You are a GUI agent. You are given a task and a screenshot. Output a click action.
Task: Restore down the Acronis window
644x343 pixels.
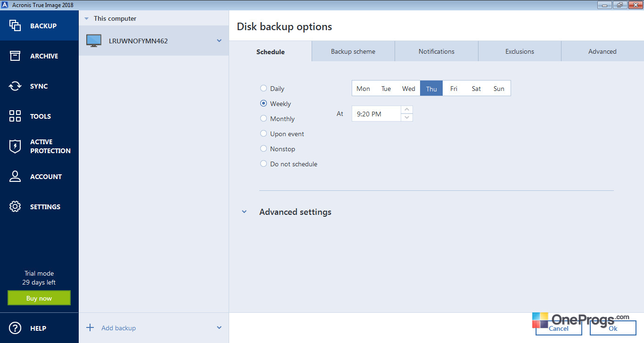coord(619,5)
